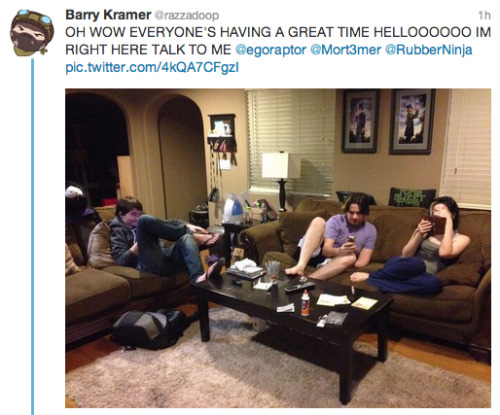This screenshot has height=415, width=500.
Task: Click the TV remote on the coffee table
Action: [x=300, y=286]
